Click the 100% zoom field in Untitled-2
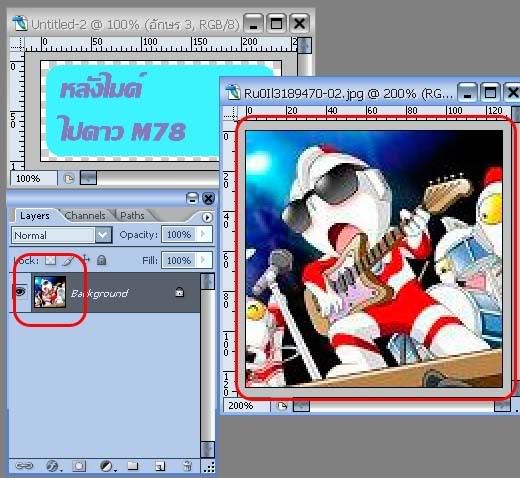Viewport: 520px width, 478px height. point(33,178)
